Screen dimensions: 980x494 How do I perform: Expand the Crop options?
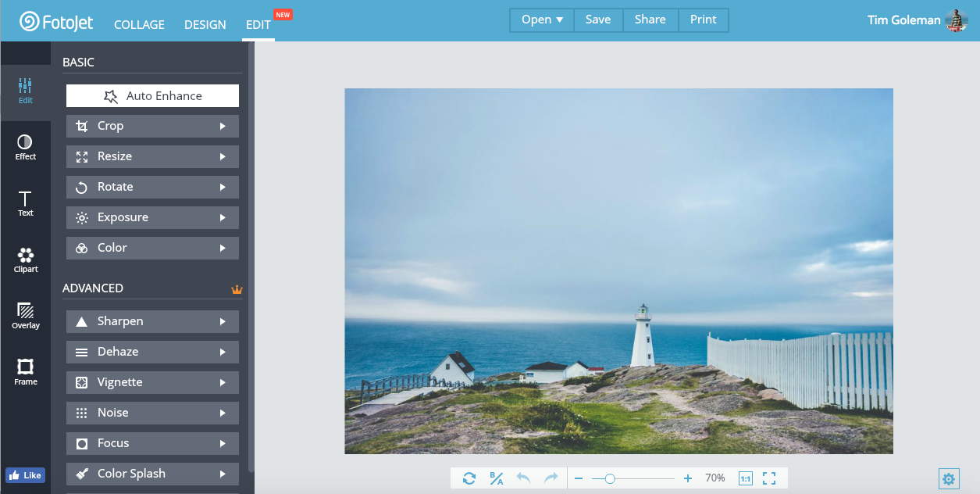(x=152, y=126)
